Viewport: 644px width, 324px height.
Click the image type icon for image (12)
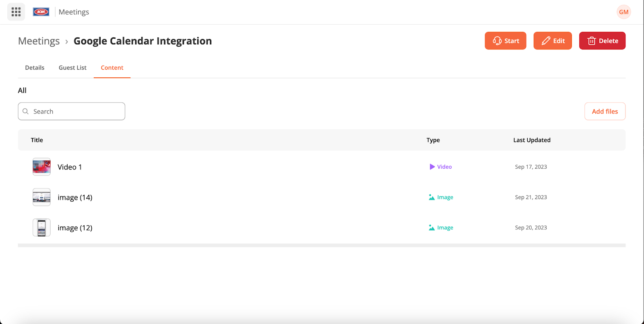coord(432,227)
